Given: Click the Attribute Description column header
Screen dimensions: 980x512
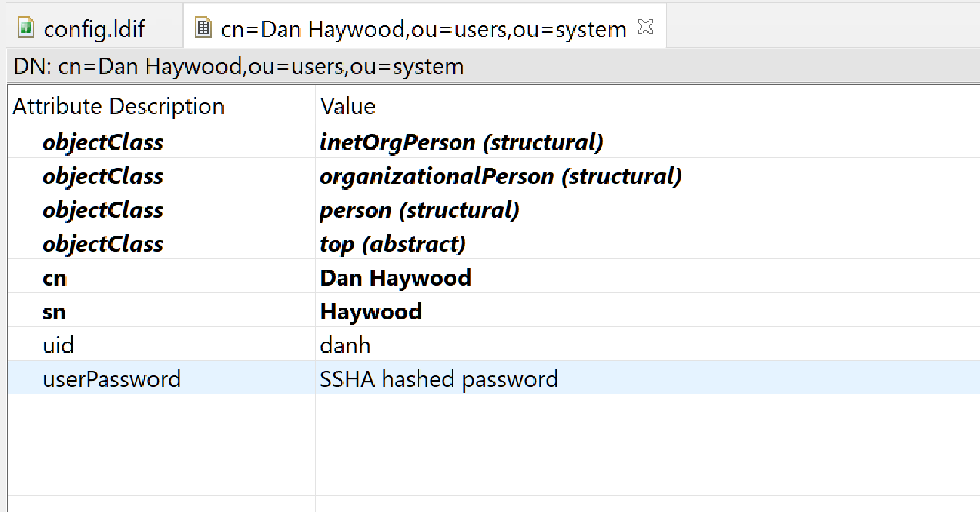Looking at the screenshot, I should (118, 106).
